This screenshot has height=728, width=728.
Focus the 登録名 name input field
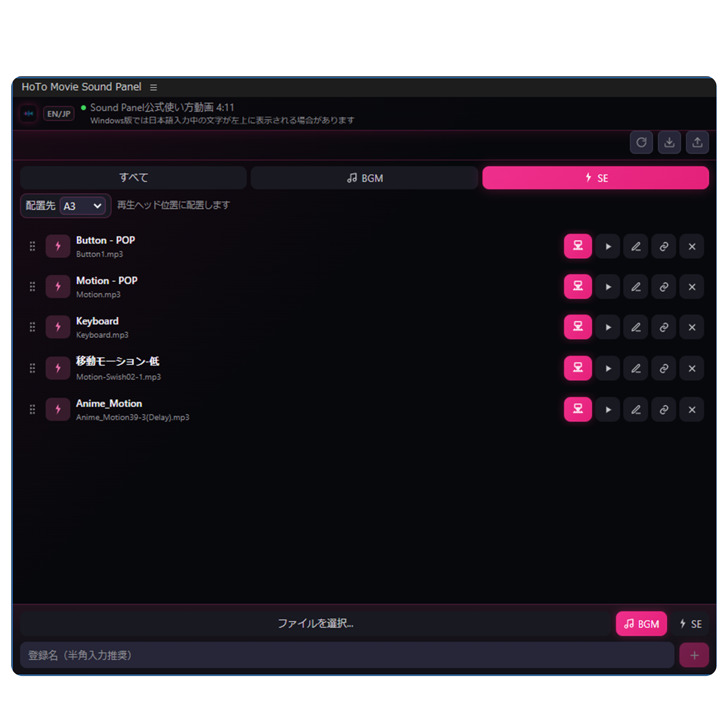coord(347,655)
